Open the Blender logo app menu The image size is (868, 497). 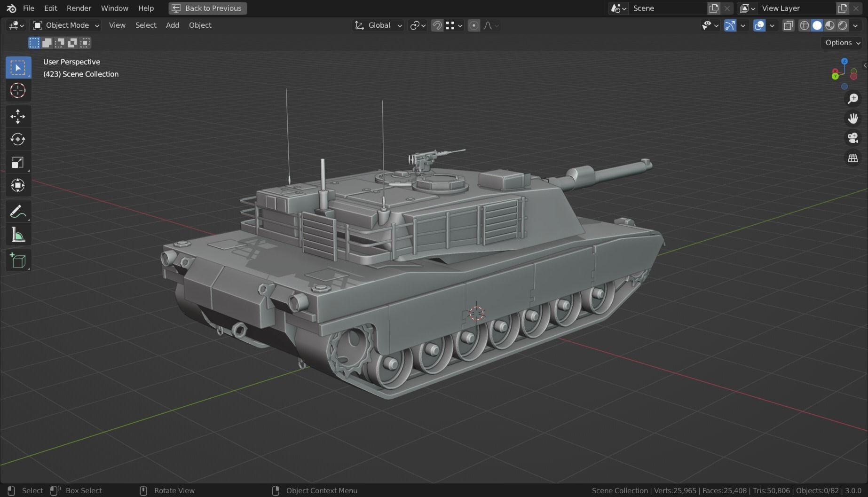[11, 8]
